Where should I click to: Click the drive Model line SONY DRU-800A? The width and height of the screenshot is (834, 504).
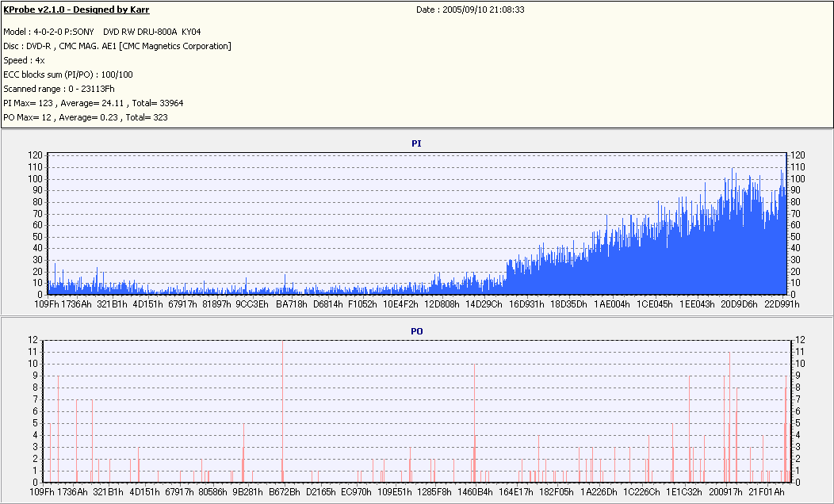[102, 32]
